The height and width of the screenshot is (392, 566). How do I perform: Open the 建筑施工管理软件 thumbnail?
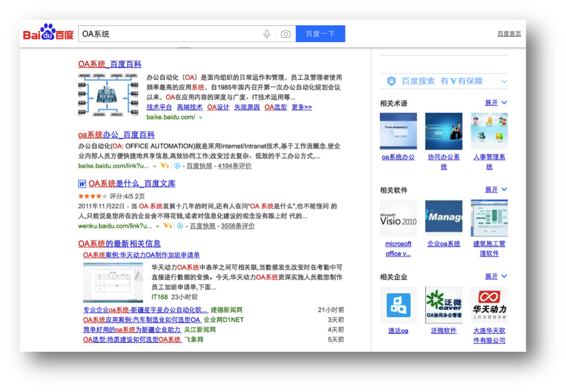[x=489, y=218]
